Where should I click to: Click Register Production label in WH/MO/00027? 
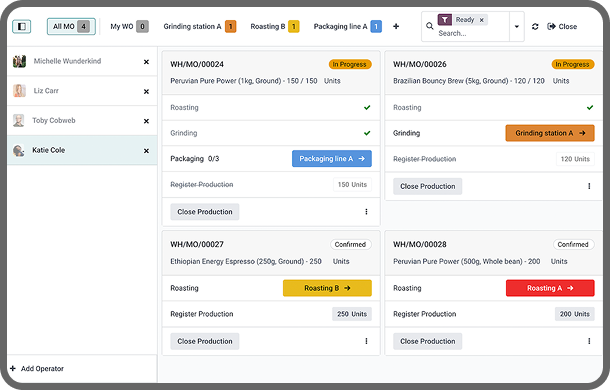[x=202, y=314]
